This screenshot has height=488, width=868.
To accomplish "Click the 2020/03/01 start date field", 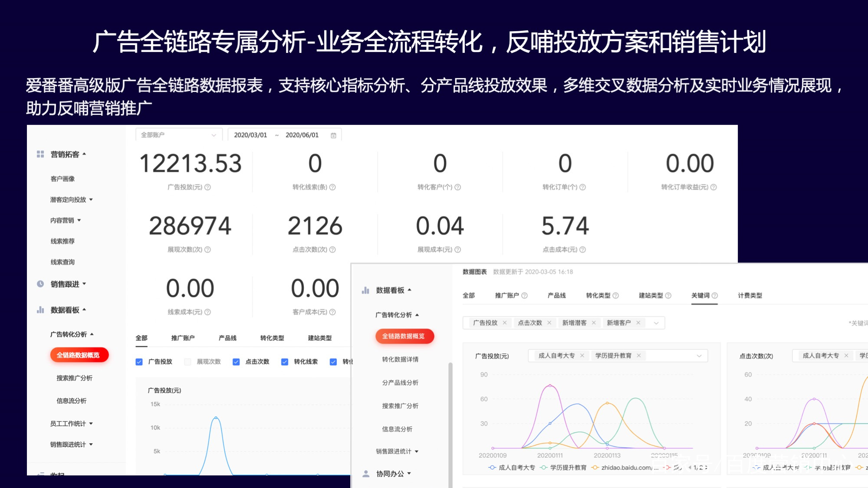I will tap(250, 135).
